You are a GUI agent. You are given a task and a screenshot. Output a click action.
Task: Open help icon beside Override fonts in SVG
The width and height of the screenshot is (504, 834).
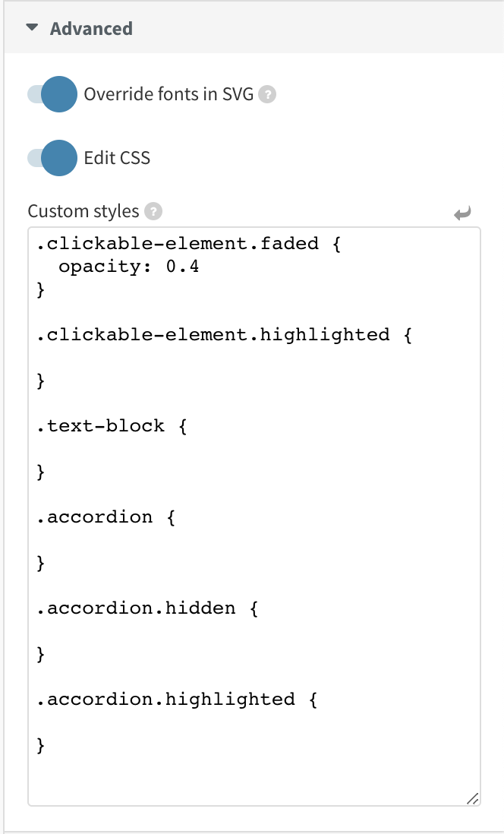[x=266, y=95]
